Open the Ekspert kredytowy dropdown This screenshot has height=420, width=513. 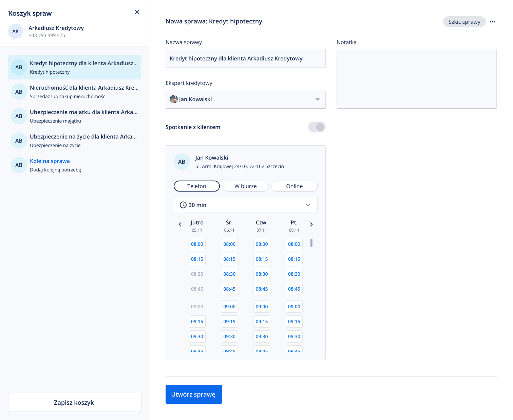(x=246, y=99)
